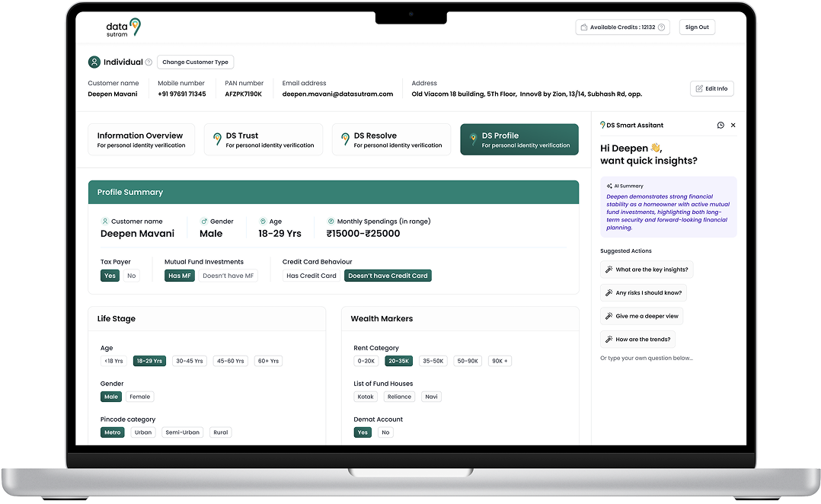Choose Has Credit Card option

311,276
